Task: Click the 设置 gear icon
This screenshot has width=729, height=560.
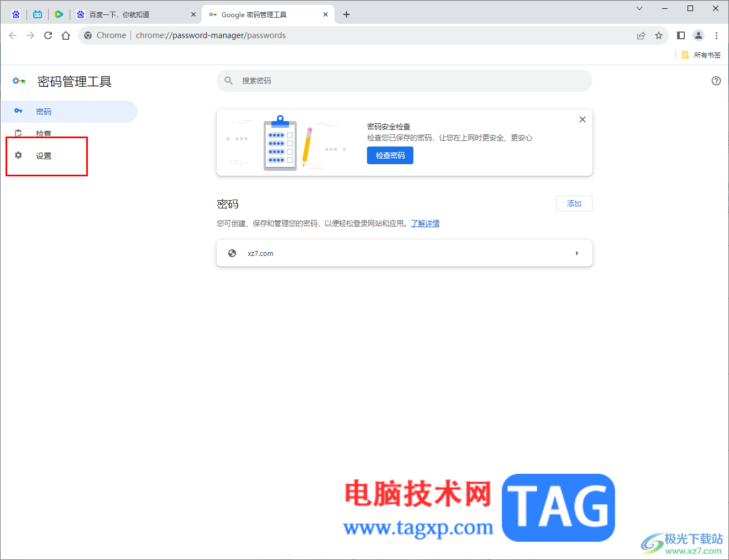Action: click(x=18, y=155)
